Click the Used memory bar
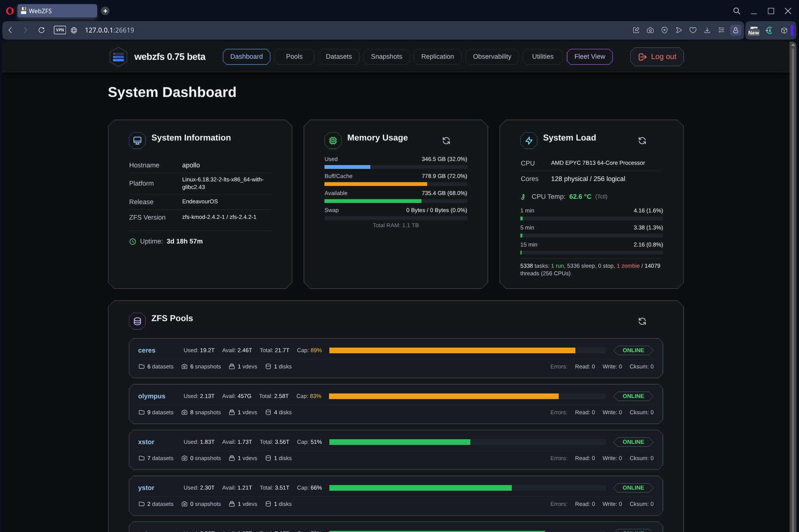This screenshot has width=799, height=532. click(396, 167)
